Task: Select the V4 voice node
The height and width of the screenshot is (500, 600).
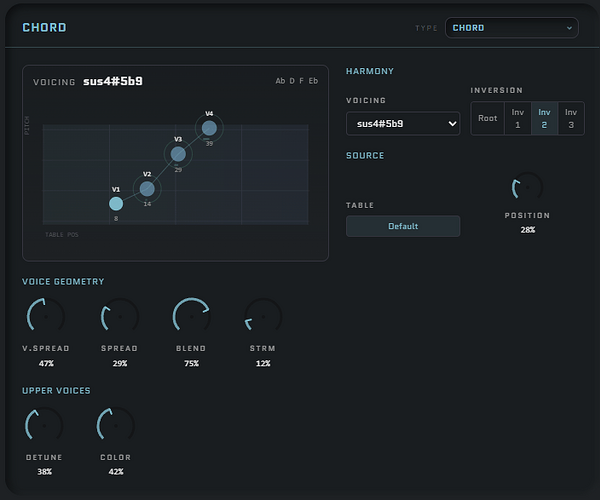Action: click(209, 128)
